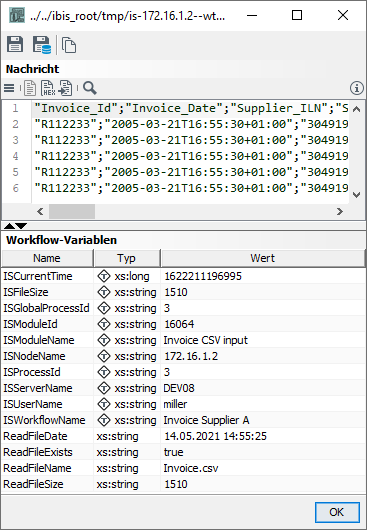Click type icon in ISServerName row
367x530 pixels.
(x=104, y=388)
